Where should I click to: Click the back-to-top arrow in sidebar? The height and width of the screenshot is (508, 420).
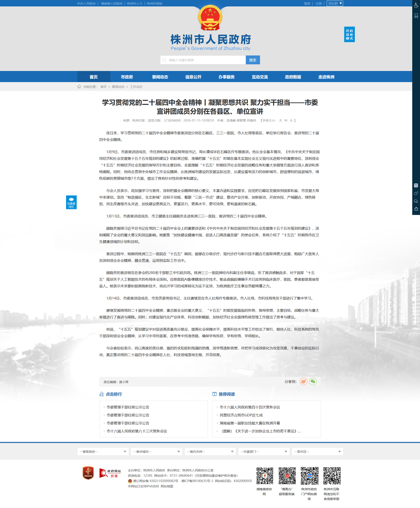pyautogui.click(x=416, y=209)
